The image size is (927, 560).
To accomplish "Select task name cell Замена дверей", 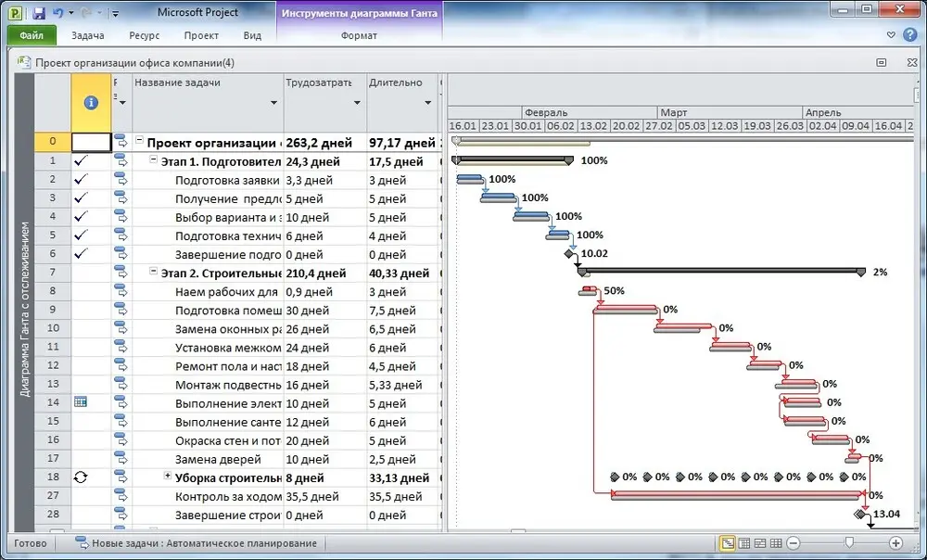I will click(x=208, y=460).
